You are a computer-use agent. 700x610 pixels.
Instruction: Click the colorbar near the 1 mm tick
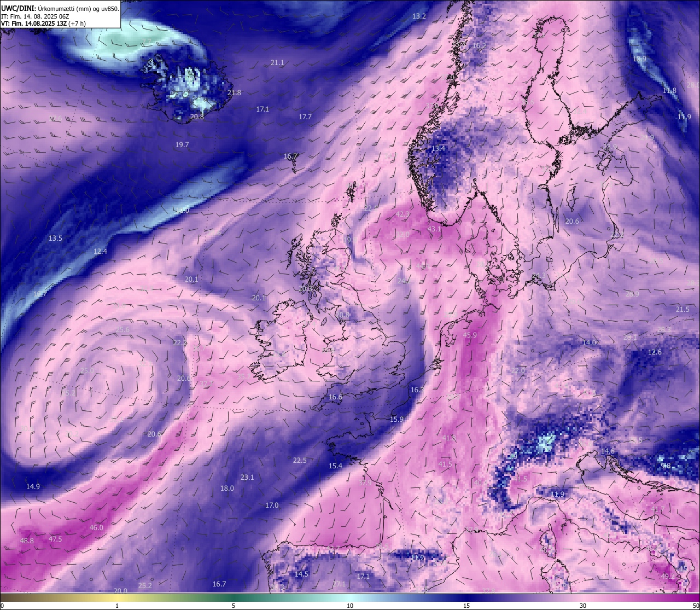click(x=117, y=597)
